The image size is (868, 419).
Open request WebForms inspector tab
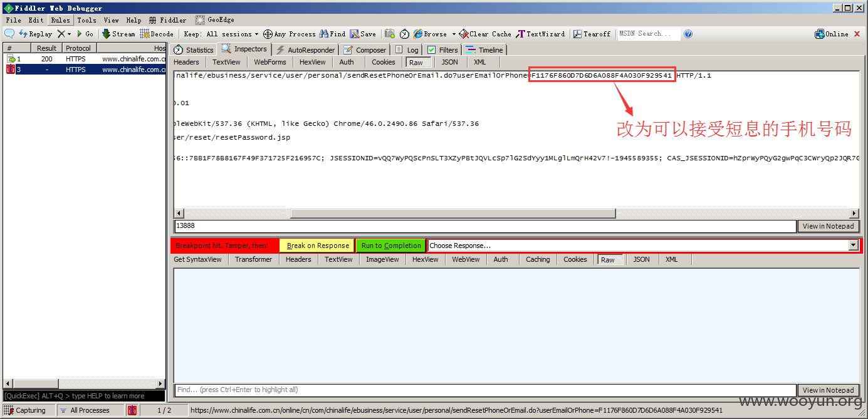tap(270, 62)
